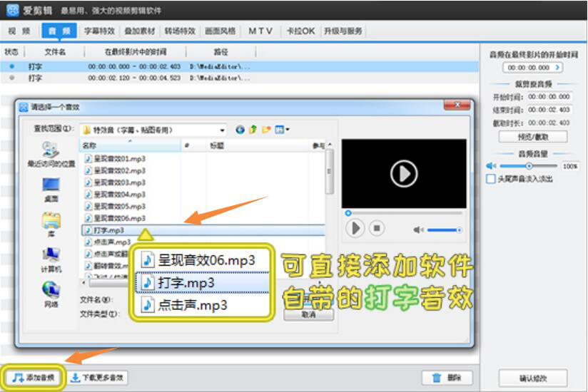588x392 pixels.
Task: Open the view menu dropdown icon
Action: (x=282, y=130)
